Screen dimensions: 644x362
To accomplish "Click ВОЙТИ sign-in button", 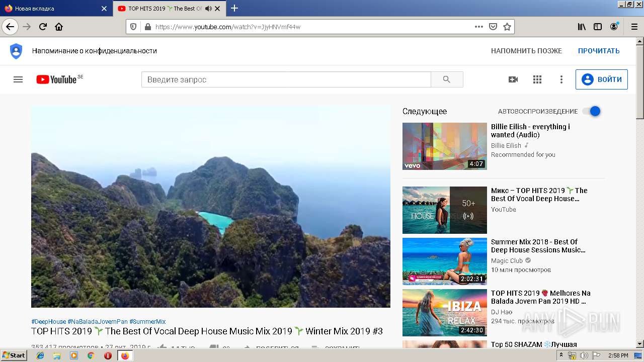I will tap(602, 79).
